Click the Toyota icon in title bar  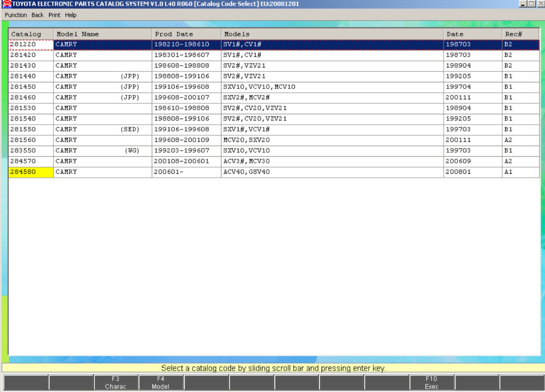(7, 4)
